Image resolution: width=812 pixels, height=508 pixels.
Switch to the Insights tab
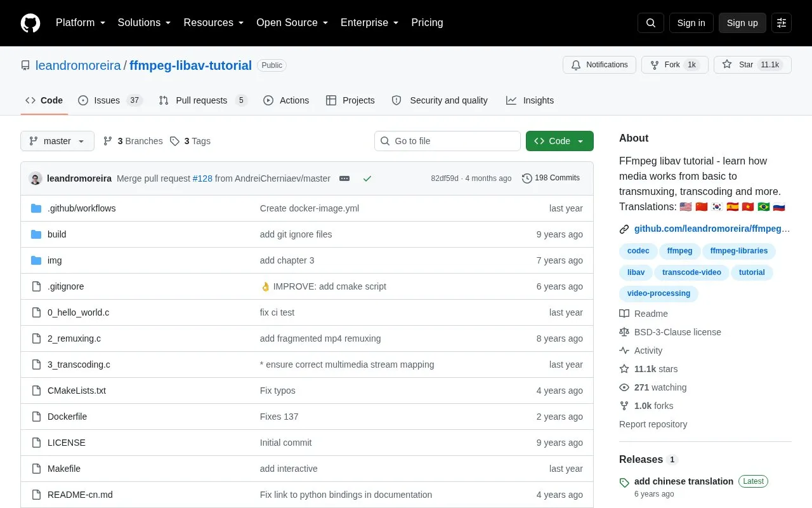pyautogui.click(x=530, y=100)
